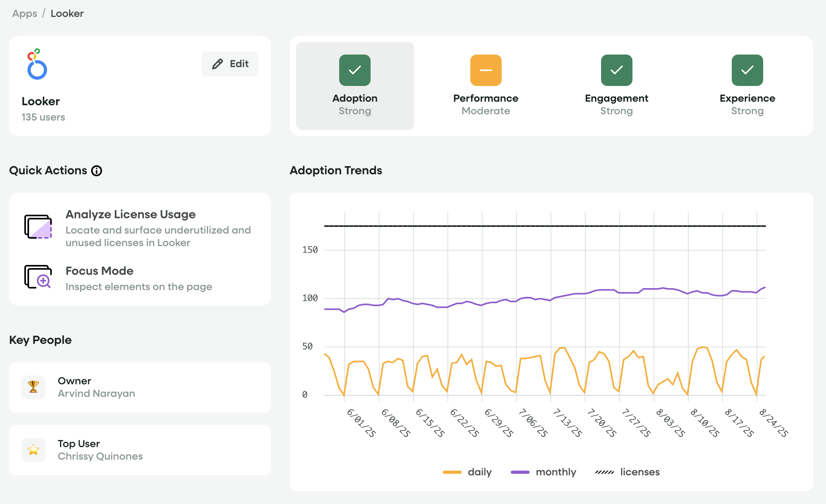Click the star icon beside Top User
The height and width of the screenshot is (504, 826).
[33, 450]
